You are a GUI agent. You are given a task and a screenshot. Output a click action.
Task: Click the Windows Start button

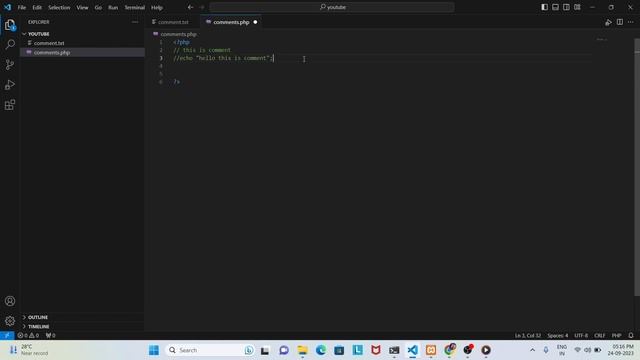pyautogui.click(x=154, y=350)
